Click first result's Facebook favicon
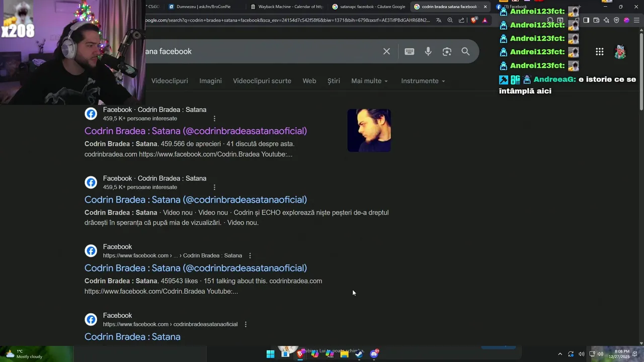 (91, 114)
